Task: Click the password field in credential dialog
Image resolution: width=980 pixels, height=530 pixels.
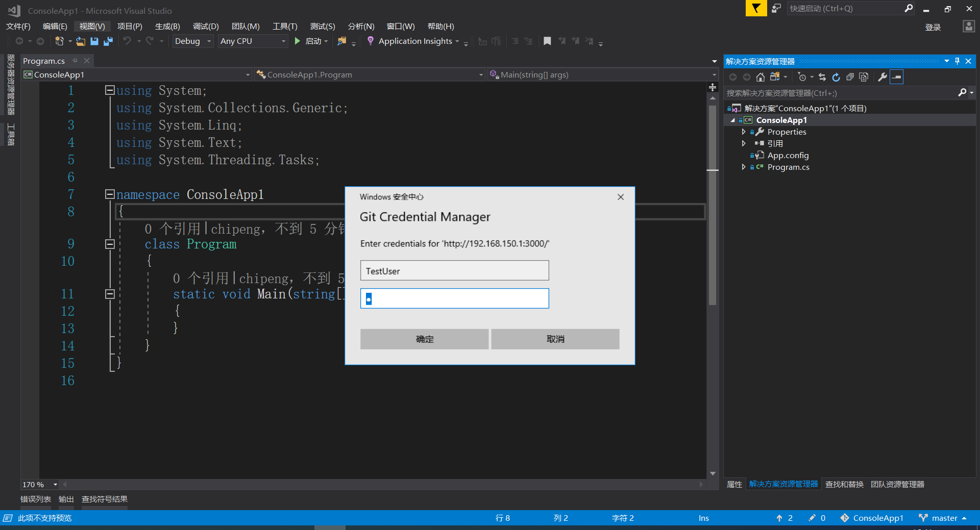Action: [454, 298]
